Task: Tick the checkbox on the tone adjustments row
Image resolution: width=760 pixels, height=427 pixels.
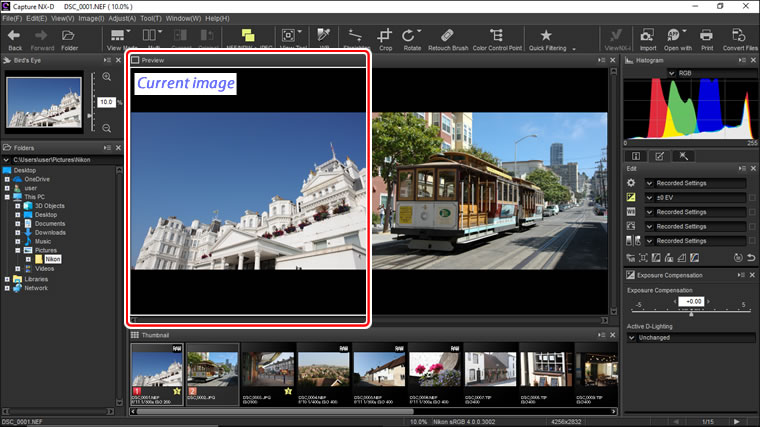Action: coord(752,241)
